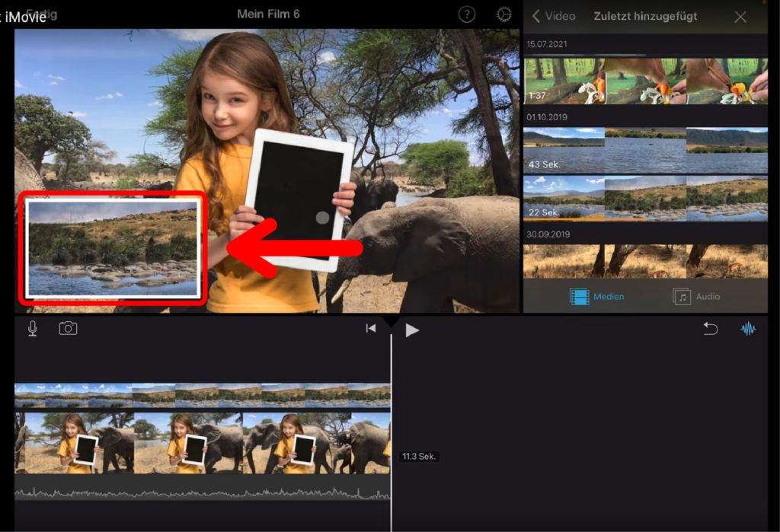
Task: Select the main girl-with-tablet timeline clip
Action: coord(202,443)
